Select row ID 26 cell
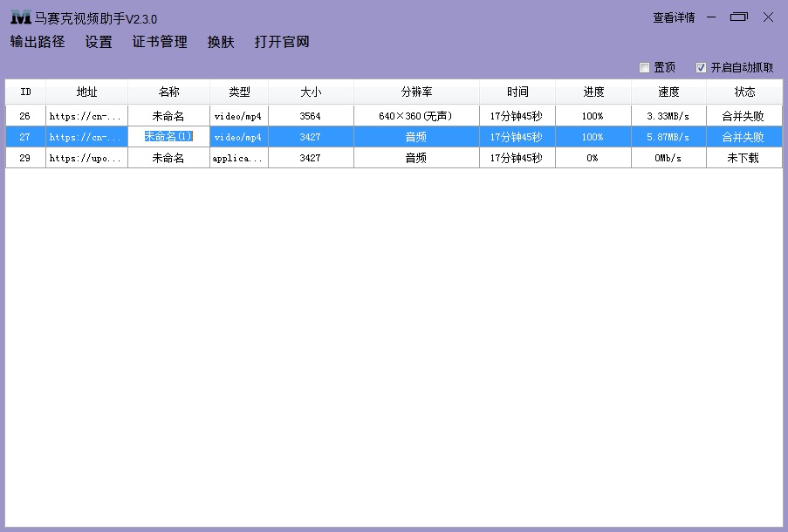This screenshot has height=532, width=788. coord(25,116)
